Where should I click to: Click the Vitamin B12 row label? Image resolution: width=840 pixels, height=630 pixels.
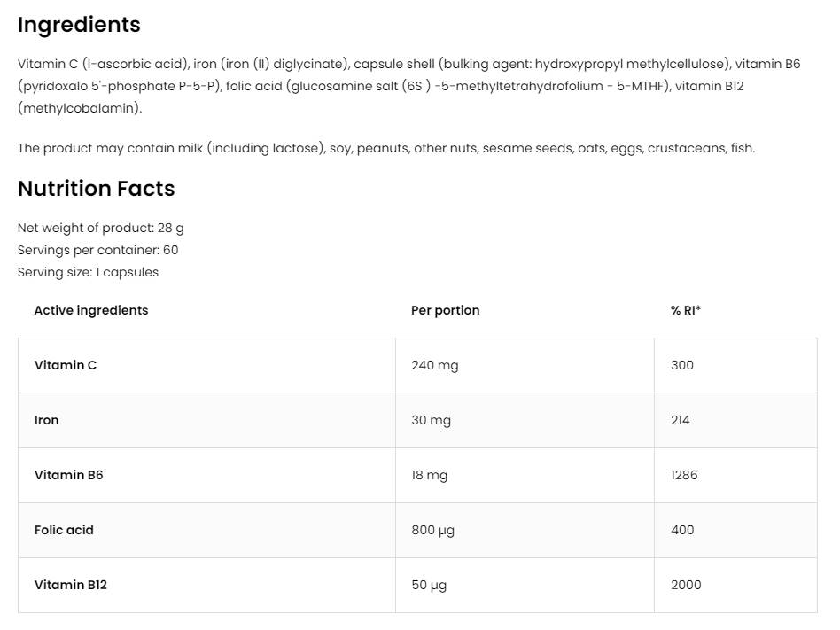coord(70,585)
